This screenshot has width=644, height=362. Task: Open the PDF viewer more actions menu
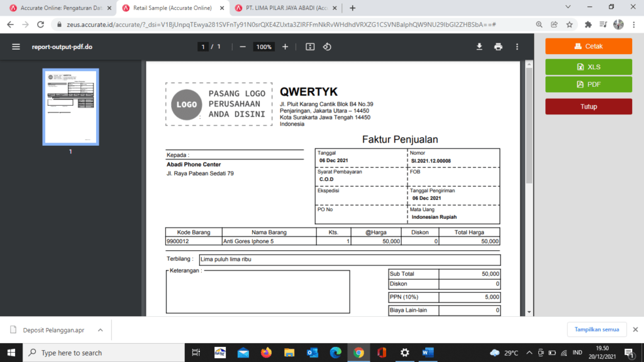click(517, 47)
